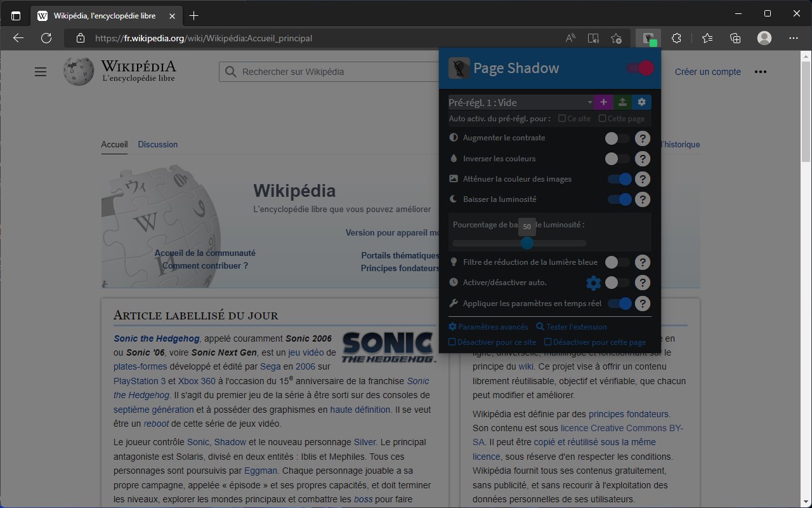Create a new preset with the purple plus

coord(603,102)
